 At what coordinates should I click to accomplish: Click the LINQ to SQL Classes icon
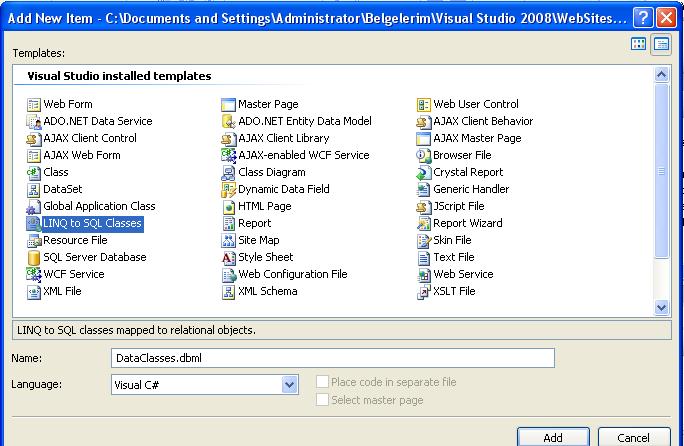coord(34,224)
